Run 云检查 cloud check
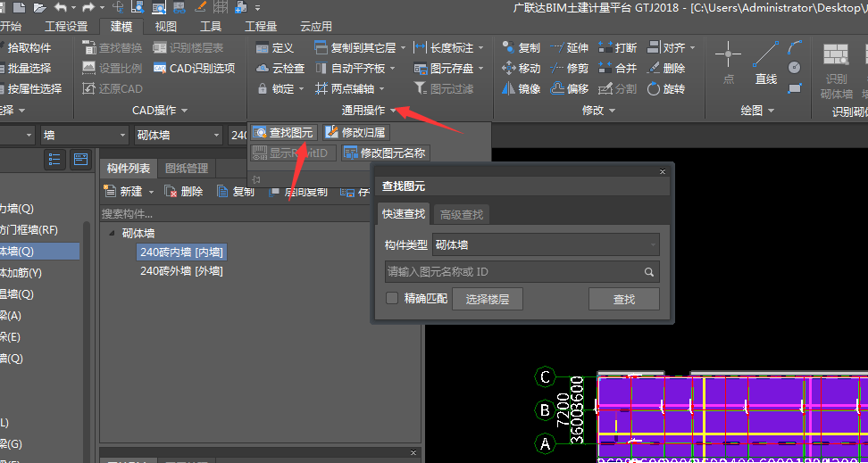The height and width of the screenshot is (463, 868). pyautogui.click(x=280, y=69)
